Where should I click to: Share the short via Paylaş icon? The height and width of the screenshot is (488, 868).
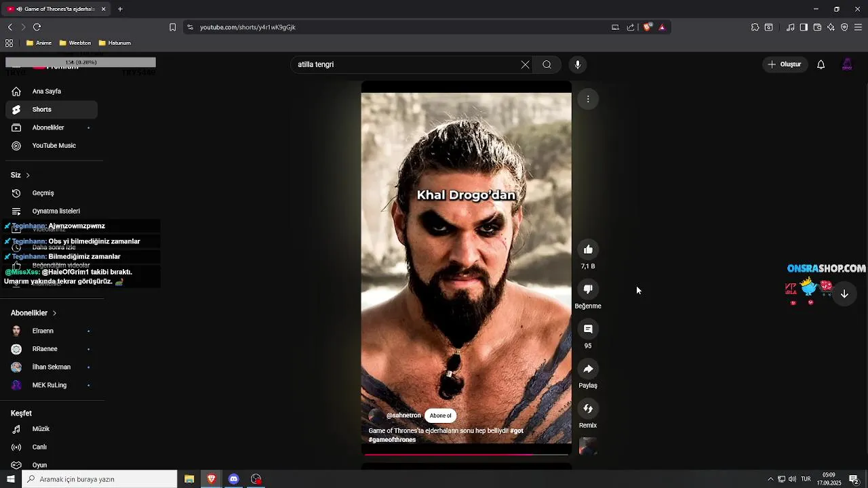point(588,369)
